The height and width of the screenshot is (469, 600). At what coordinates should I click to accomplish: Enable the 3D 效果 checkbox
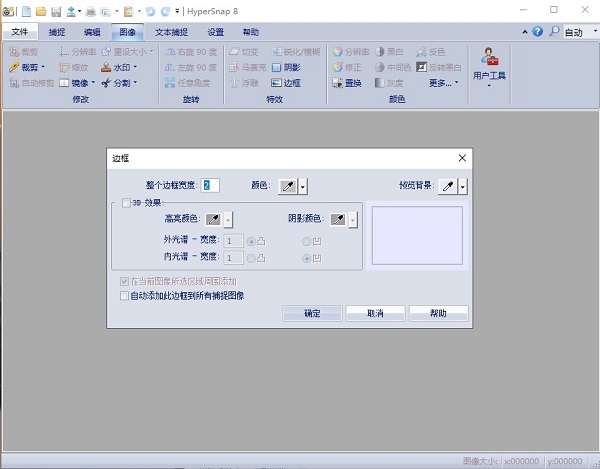point(125,203)
